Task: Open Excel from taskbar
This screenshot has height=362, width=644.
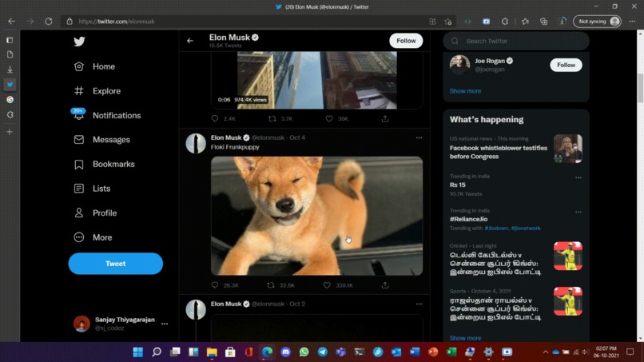Action: [451, 352]
